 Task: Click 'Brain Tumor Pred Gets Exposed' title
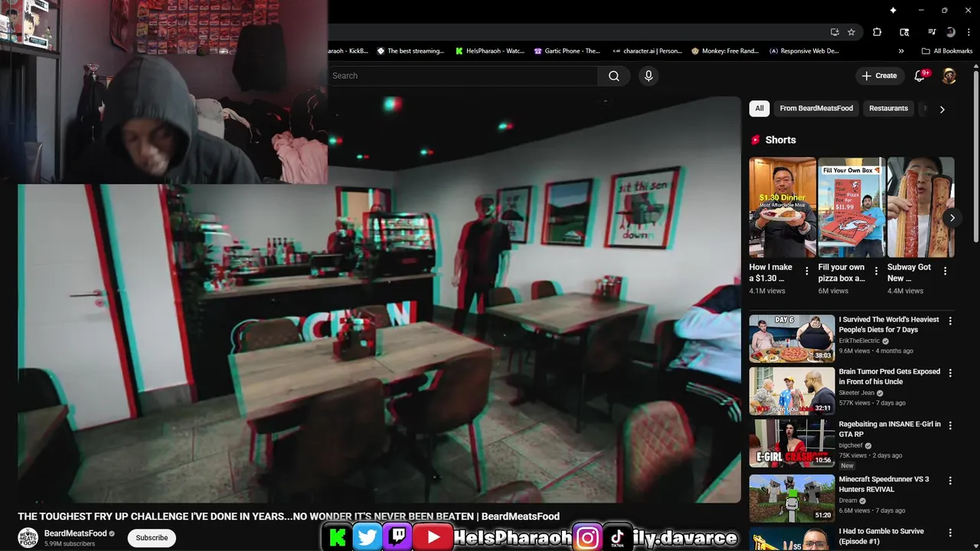pos(889,377)
